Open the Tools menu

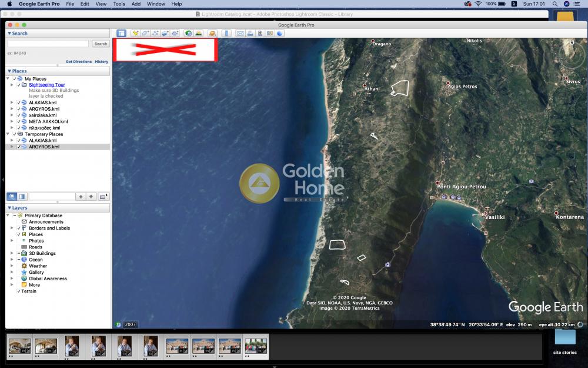[119, 4]
